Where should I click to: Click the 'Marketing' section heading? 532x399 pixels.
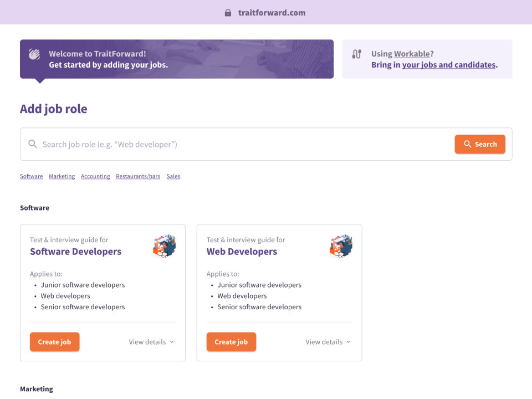click(x=37, y=389)
